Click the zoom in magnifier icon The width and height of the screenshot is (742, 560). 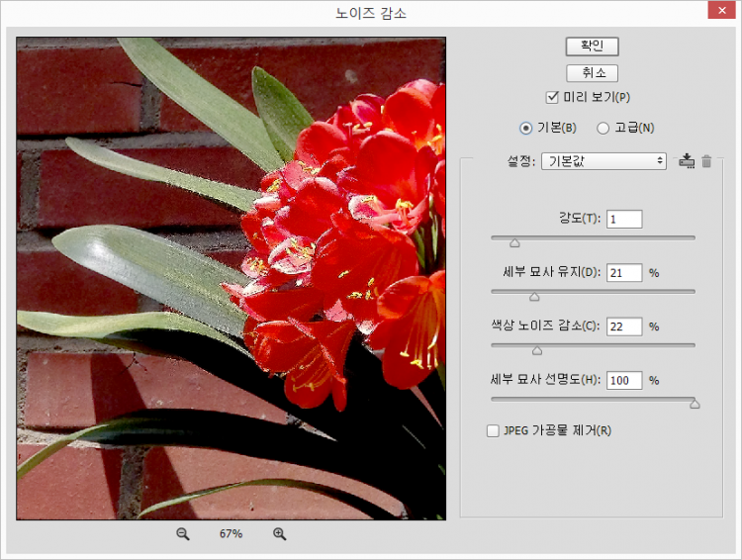coord(279,534)
